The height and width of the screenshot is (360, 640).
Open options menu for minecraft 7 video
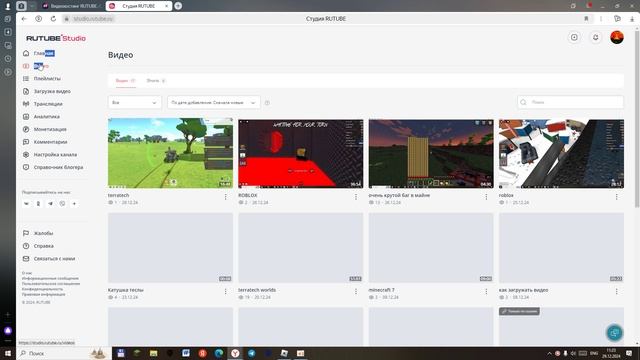(486, 291)
